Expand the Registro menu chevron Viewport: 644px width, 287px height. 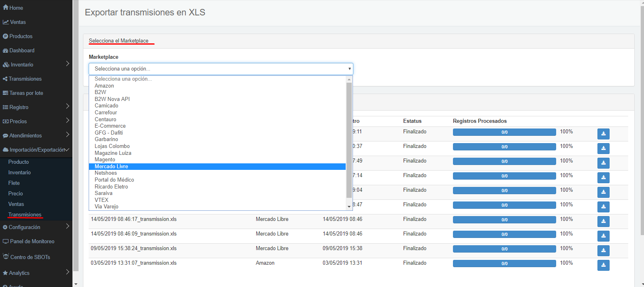pyautogui.click(x=67, y=106)
